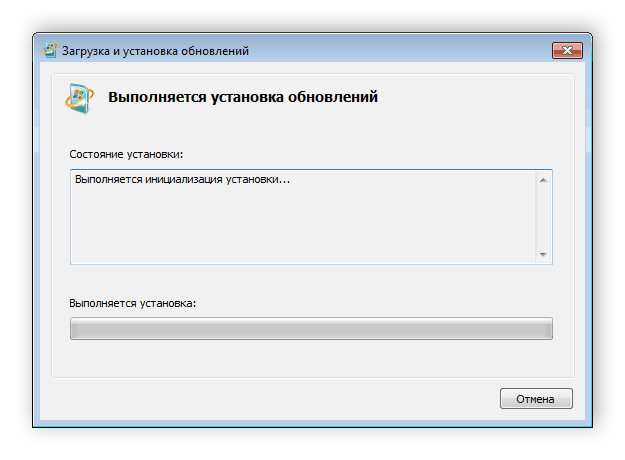Click the right end of the progress bar
The image size is (625, 460).
546,329
